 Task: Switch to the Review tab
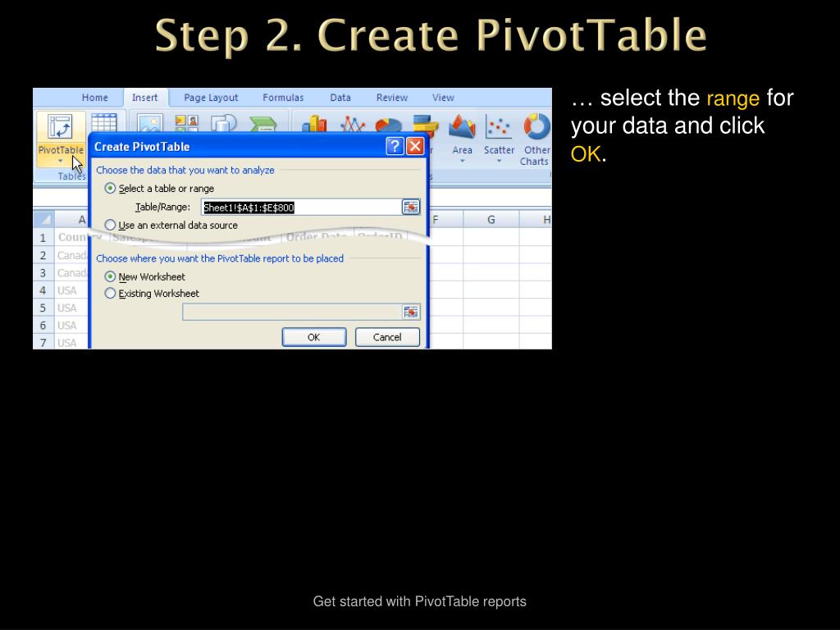391,98
